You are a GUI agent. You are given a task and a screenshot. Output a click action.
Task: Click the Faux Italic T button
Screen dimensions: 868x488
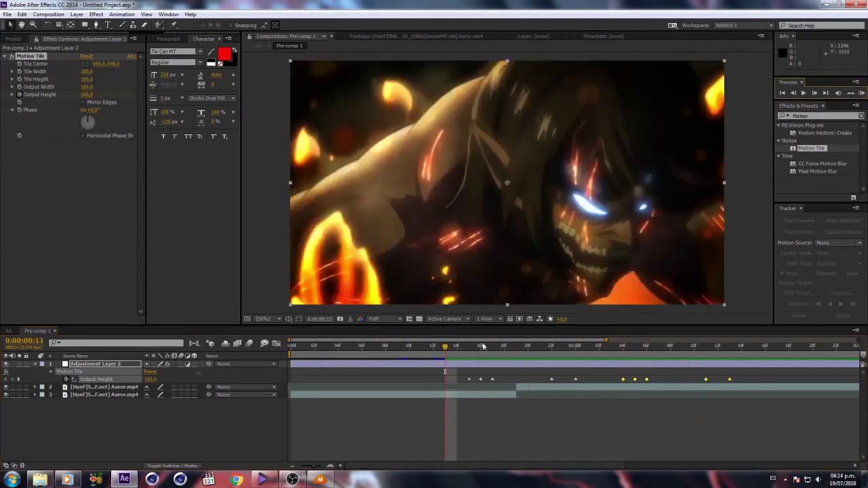174,136
